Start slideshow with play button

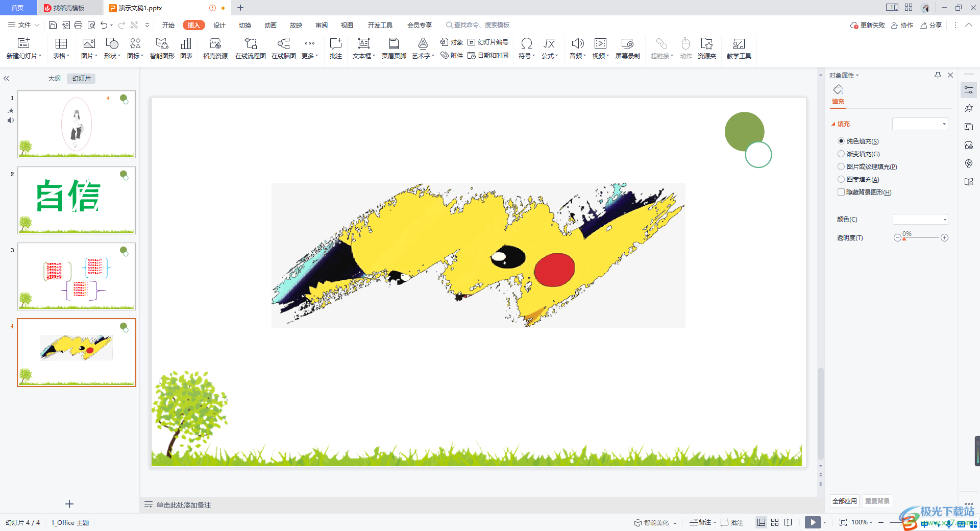click(x=813, y=522)
